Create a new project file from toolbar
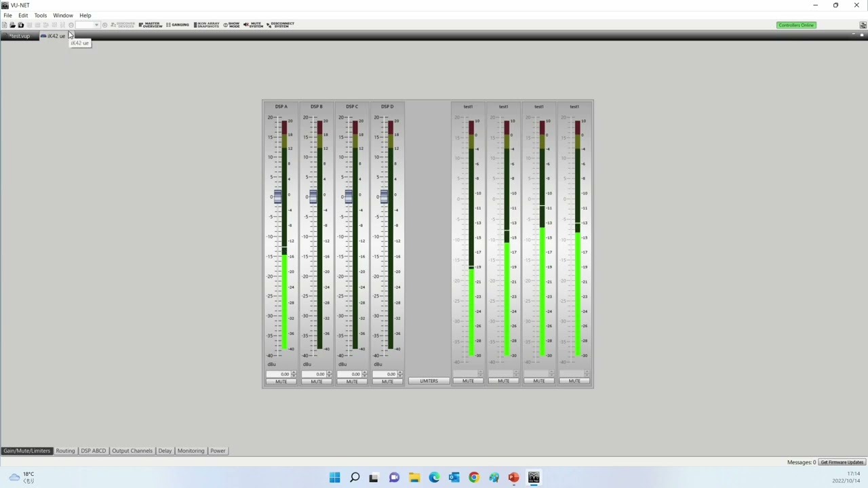Viewport: 868px width, 488px height. (x=4, y=25)
